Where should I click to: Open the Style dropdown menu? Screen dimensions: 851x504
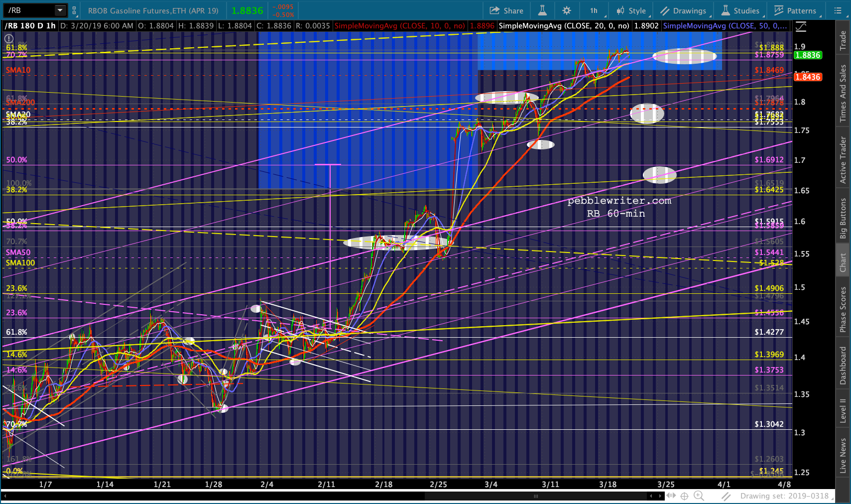pos(631,10)
